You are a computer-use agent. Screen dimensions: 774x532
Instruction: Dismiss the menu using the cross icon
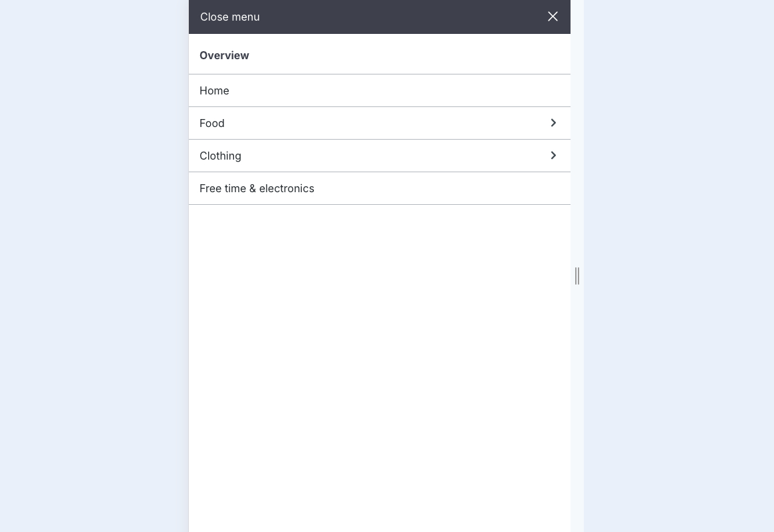coord(553,17)
